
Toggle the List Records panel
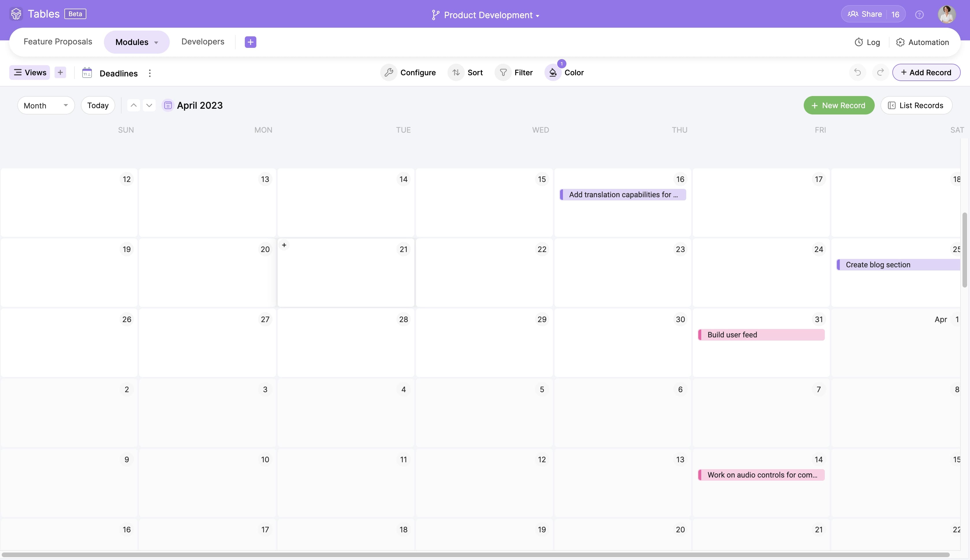(x=916, y=105)
